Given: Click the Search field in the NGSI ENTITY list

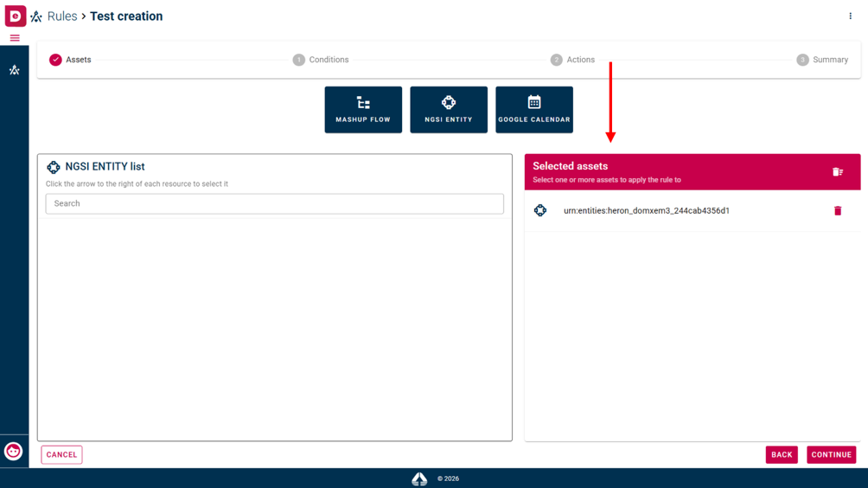Looking at the screenshot, I should pos(275,204).
